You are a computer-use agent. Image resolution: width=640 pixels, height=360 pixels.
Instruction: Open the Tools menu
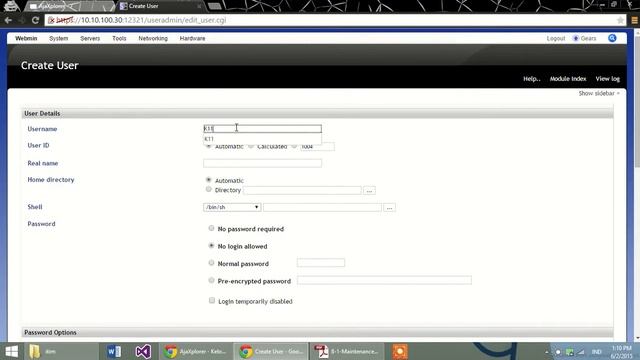coord(119,38)
